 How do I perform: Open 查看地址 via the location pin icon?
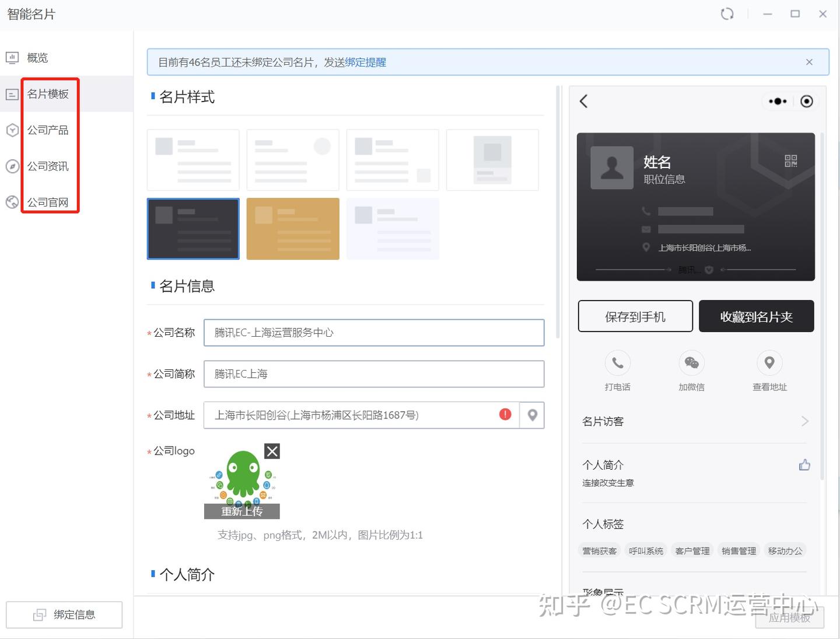click(x=769, y=363)
